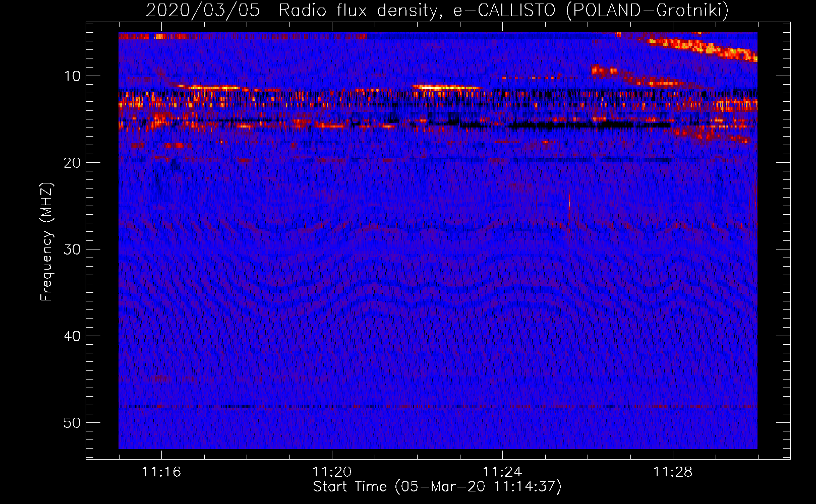Click the 11:24 time tick label

click(x=502, y=472)
